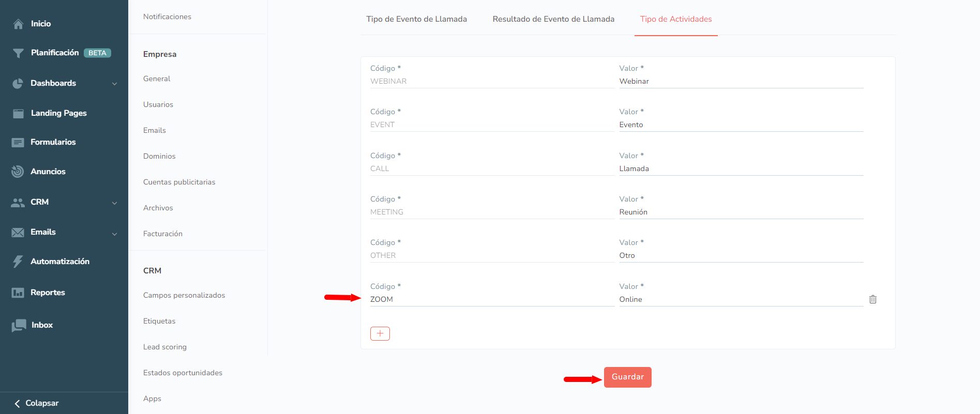Viewport: 980px width, 414px height.
Task: Open Automatización lightning bolt icon
Action: pos(18,262)
